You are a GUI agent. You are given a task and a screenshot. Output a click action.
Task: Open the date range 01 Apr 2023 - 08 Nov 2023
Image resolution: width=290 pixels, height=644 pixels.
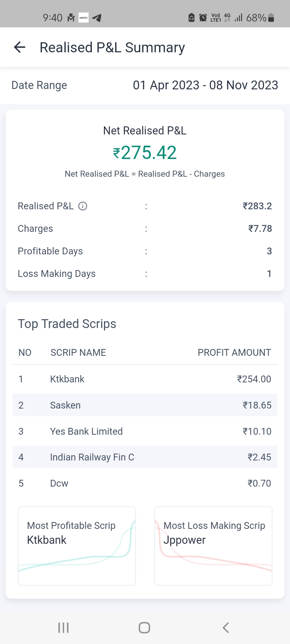tap(205, 85)
